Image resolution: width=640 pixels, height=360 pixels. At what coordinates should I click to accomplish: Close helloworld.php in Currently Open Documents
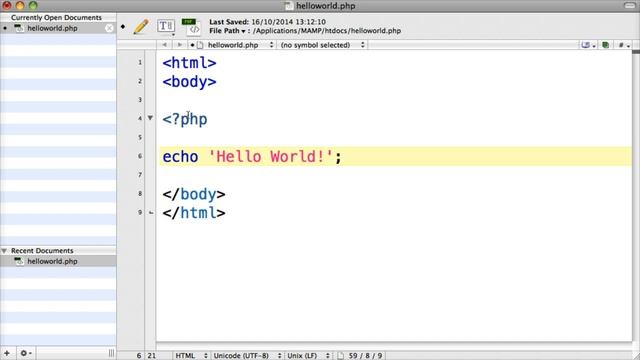[109, 28]
